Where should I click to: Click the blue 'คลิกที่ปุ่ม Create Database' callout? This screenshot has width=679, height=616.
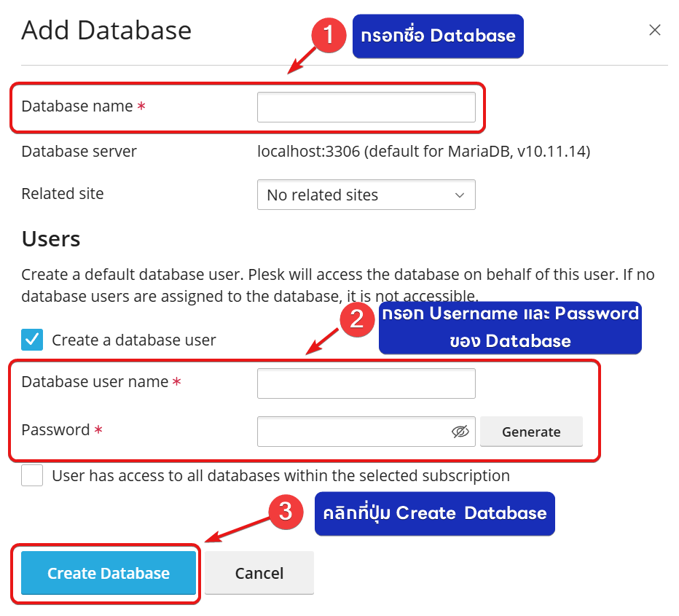coord(435,513)
